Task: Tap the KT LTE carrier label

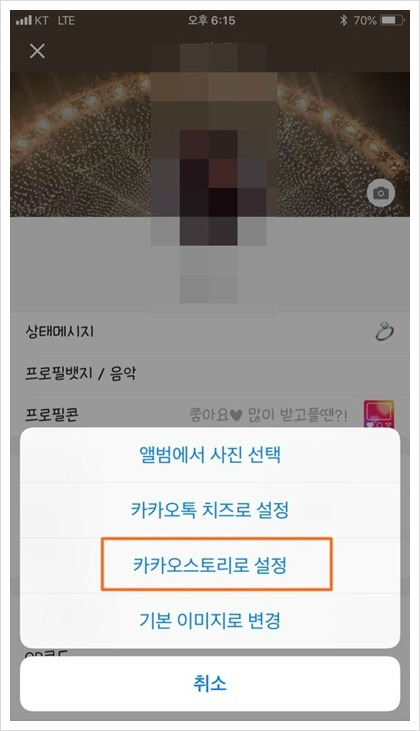Action: click(x=55, y=21)
